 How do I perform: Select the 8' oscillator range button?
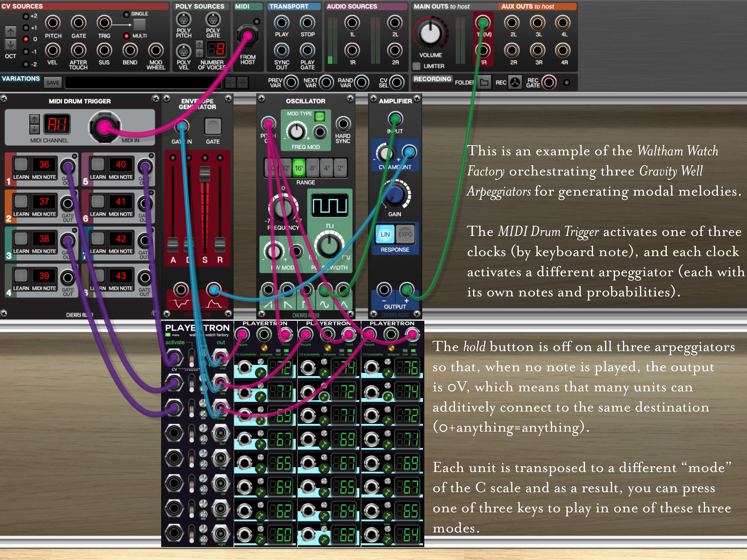click(x=313, y=168)
